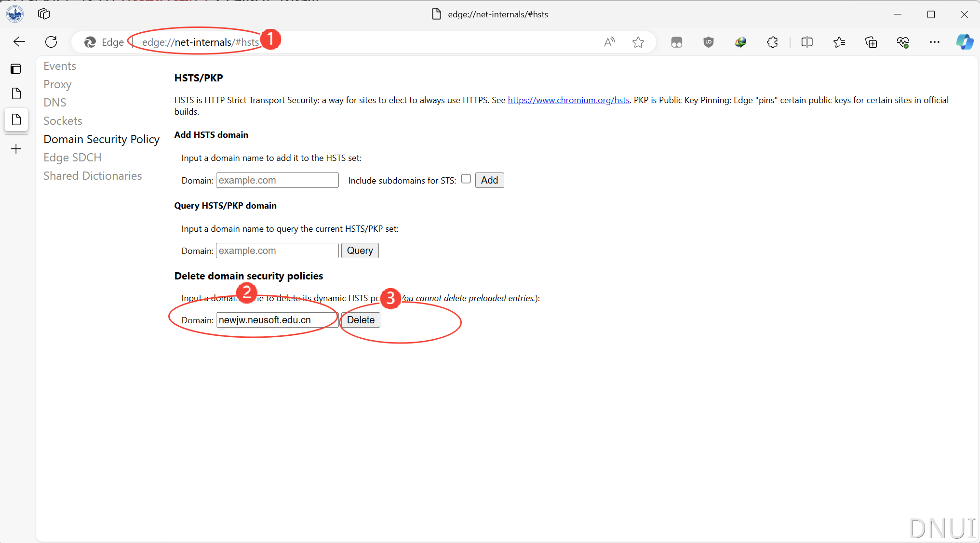Open the chromium.org/hsts link
The image size is (980, 543).
[568, 100]
